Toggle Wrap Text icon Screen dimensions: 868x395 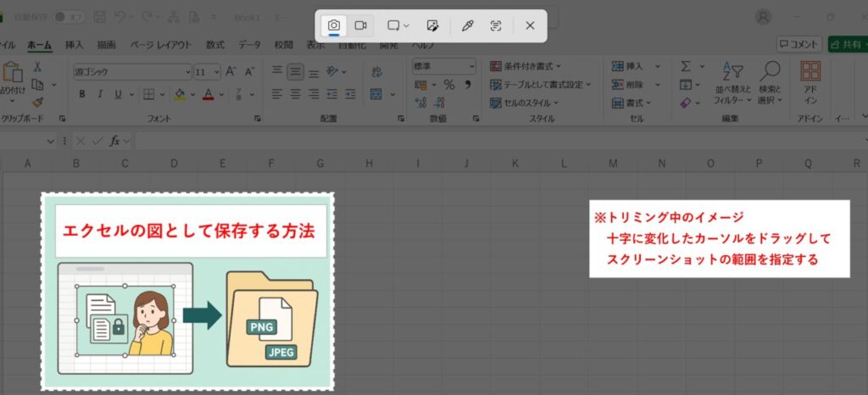tap(377, 72)
